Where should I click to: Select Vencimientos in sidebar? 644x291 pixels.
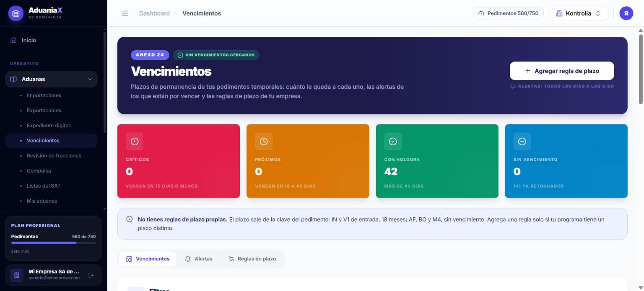tap(51, 141)
